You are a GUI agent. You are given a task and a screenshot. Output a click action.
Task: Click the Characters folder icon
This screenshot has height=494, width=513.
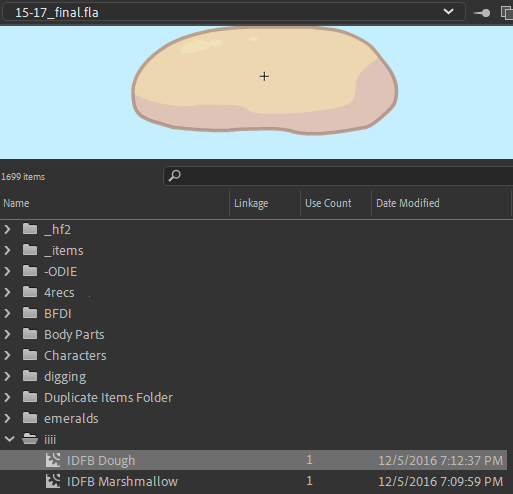point(30,355)
